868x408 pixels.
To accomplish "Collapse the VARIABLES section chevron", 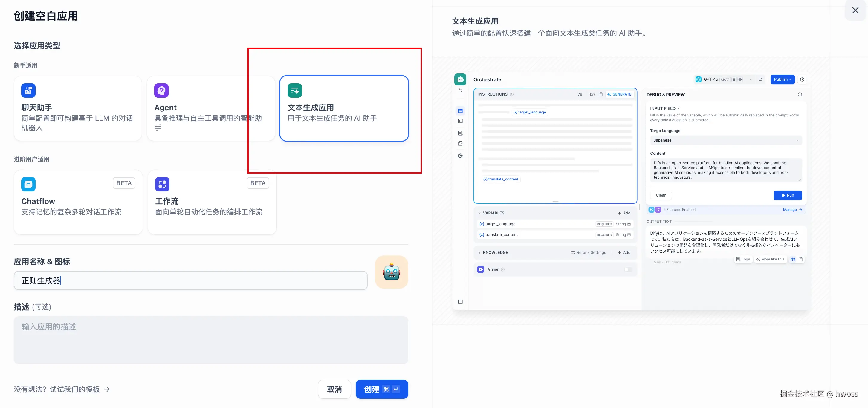I will 479,213.
